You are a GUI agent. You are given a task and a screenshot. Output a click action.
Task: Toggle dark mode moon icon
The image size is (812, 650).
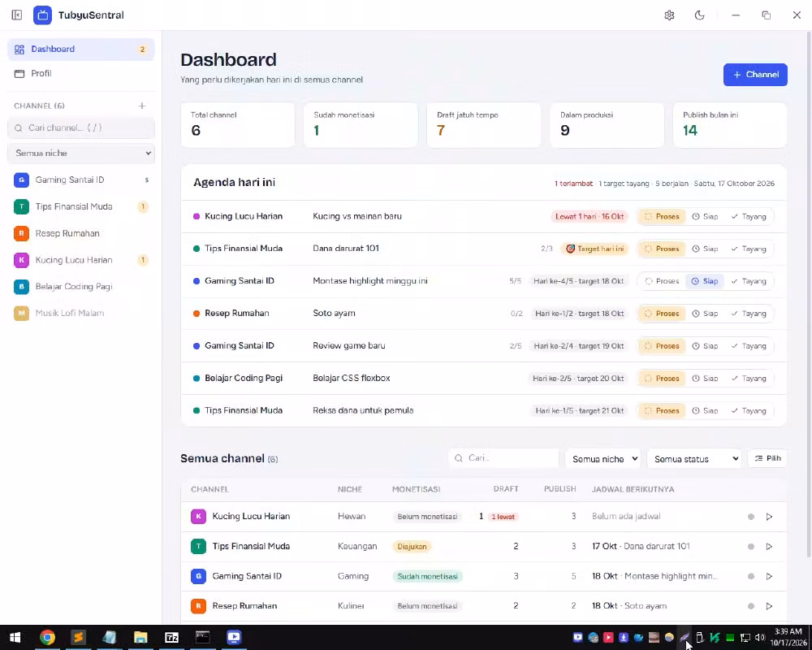pos(700,15)
